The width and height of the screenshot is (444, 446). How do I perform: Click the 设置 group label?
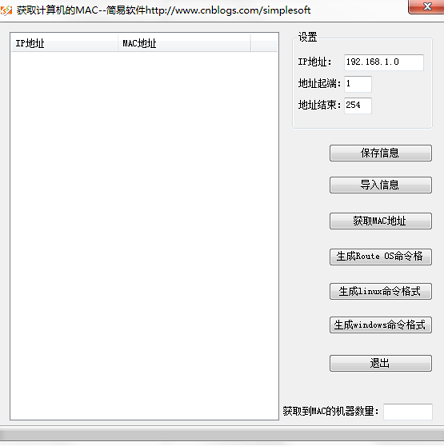[307, 37]
